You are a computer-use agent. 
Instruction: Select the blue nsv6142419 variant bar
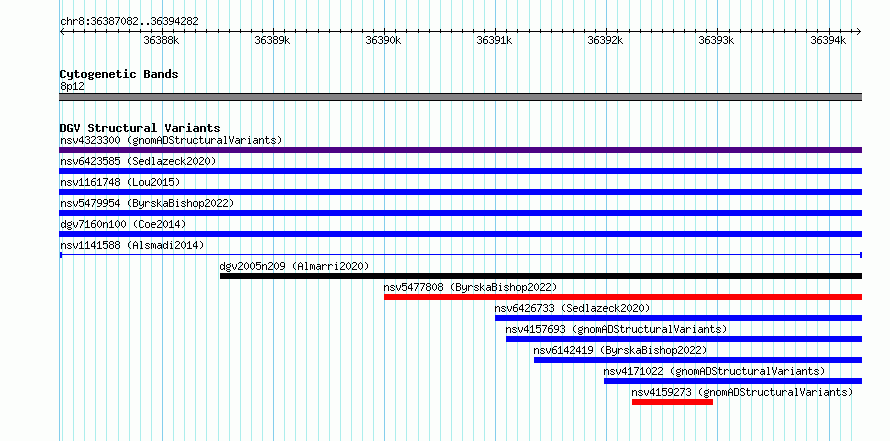[x=698, y=360]
